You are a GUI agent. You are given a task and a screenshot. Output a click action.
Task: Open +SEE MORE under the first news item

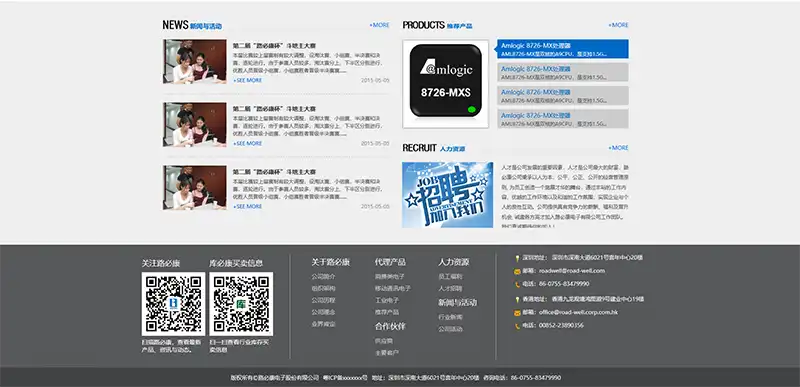(247, 81)
